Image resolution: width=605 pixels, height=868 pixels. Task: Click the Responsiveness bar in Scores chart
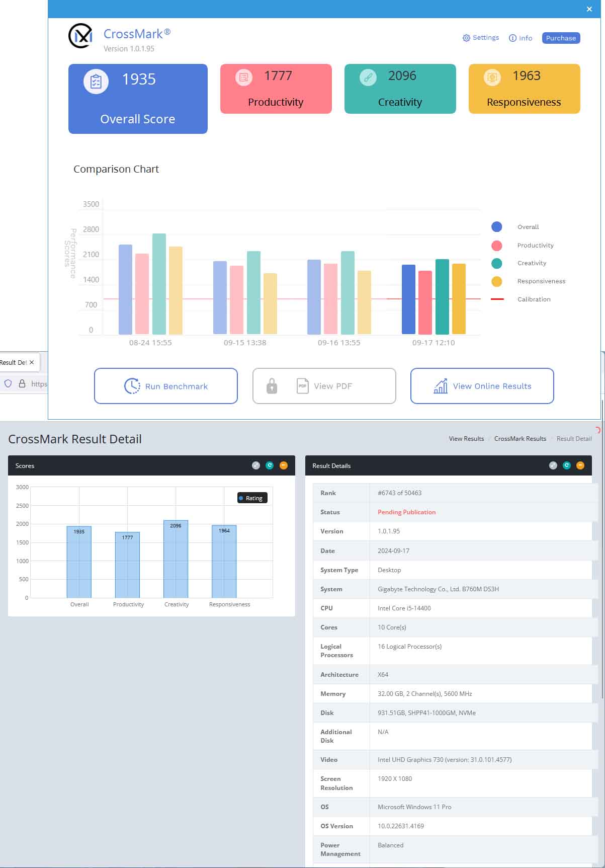point(224,562)
